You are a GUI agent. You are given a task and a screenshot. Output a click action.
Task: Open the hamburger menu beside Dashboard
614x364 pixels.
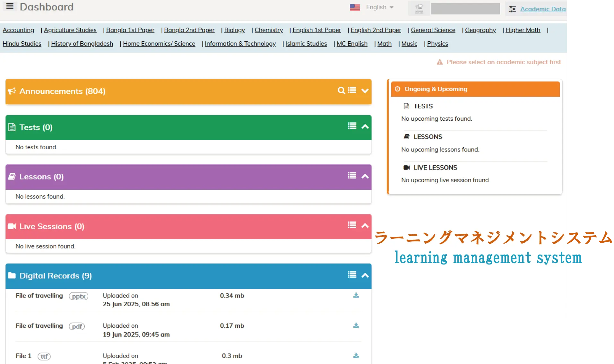(10, 6)
